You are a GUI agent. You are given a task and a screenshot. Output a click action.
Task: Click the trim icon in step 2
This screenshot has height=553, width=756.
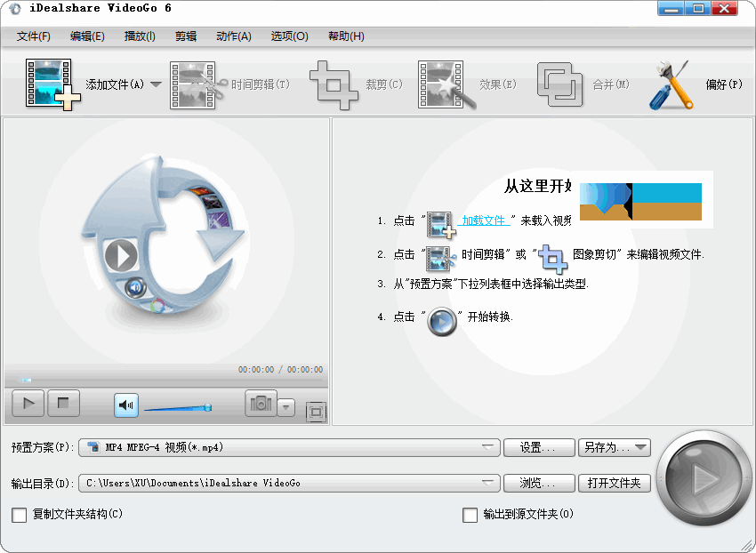click(x=440, y=258)
